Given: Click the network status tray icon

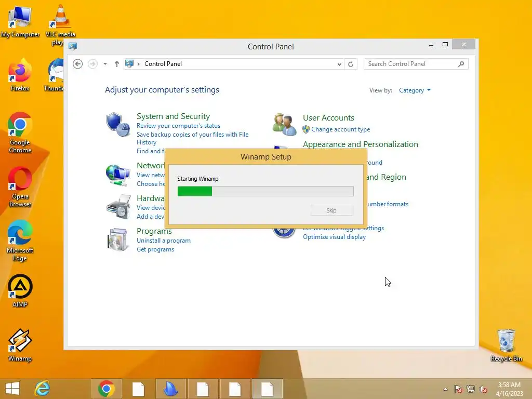Looking at the screenshot, I should (x=471, y=389).
